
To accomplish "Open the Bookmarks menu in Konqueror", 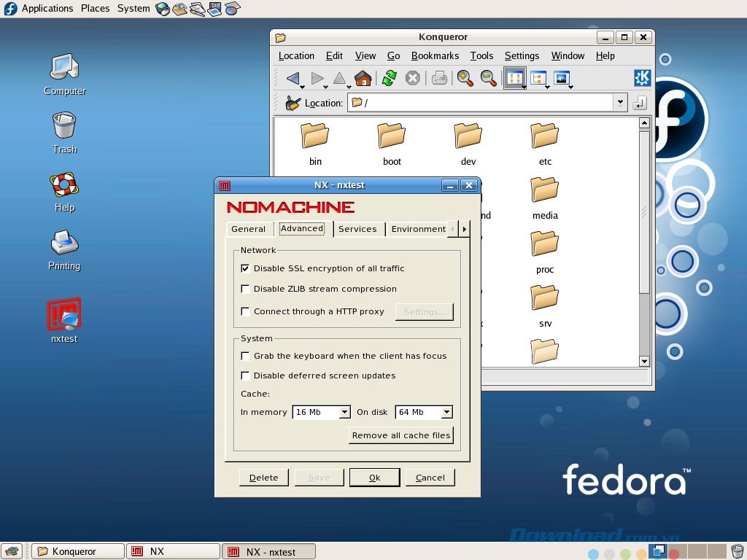I will point(435,55).
